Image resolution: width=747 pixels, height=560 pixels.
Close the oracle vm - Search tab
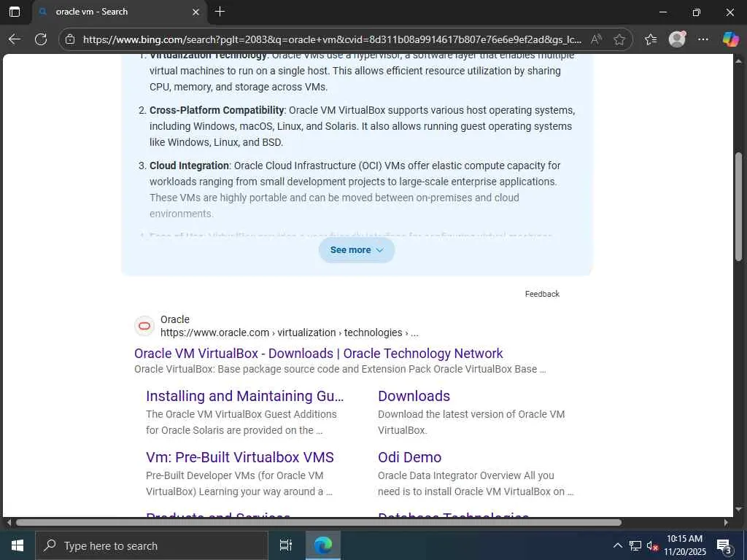coord(196,12)
